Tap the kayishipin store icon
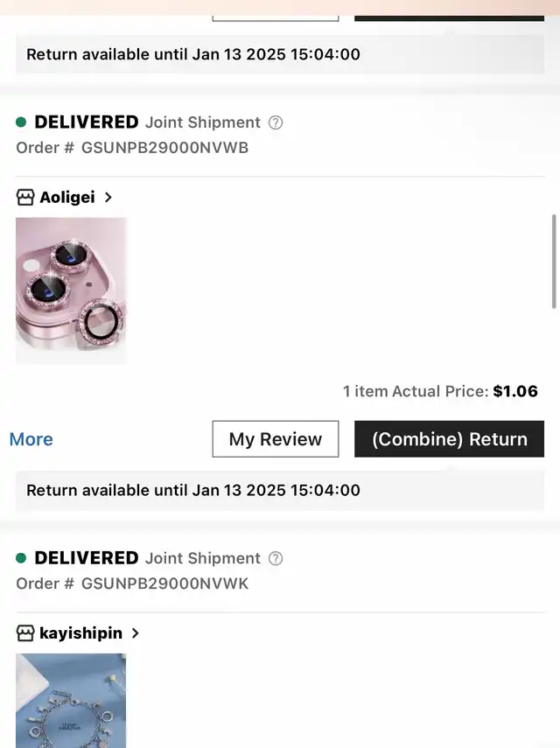 (25, 633)
